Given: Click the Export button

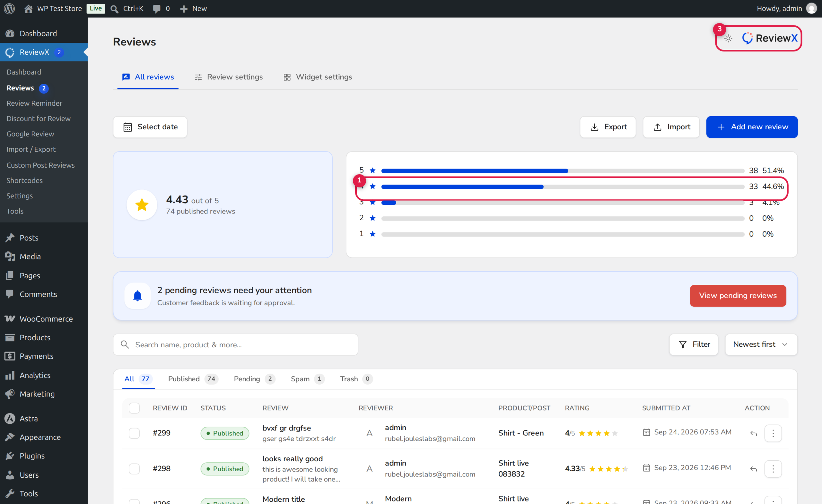Looking at the screenshot, I should point(608,127).
